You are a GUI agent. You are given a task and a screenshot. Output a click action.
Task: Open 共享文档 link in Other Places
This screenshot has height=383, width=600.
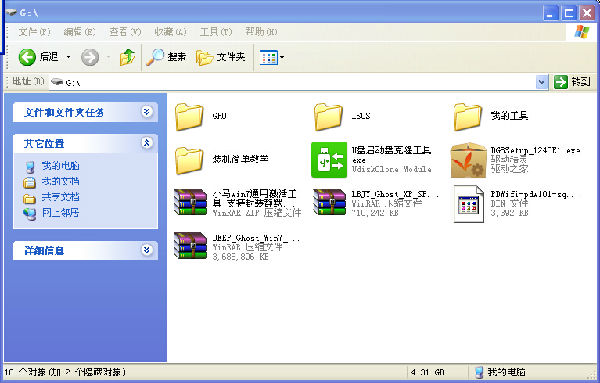[x=60, y=197]
